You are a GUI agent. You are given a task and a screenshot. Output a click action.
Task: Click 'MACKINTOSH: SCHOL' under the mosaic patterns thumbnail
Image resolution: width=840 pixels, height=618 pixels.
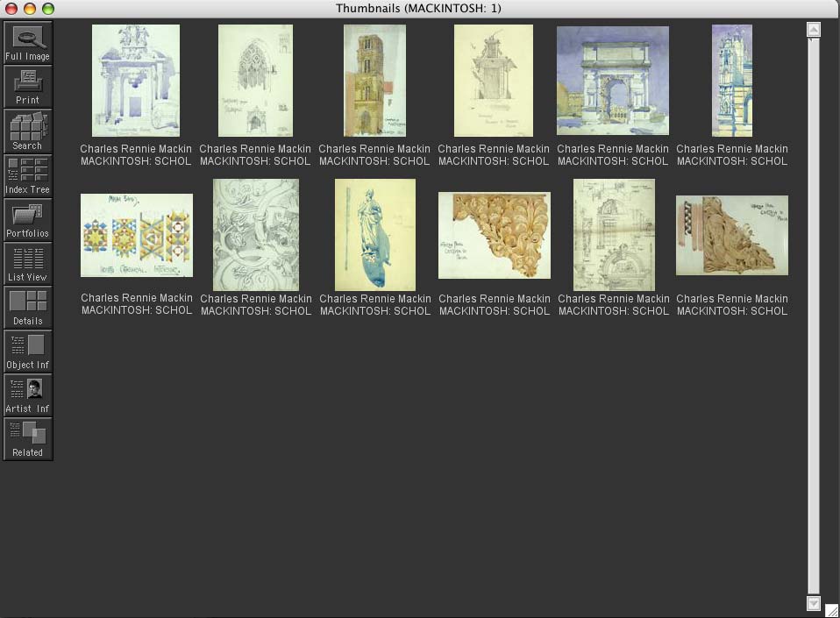tap(137, 310)
